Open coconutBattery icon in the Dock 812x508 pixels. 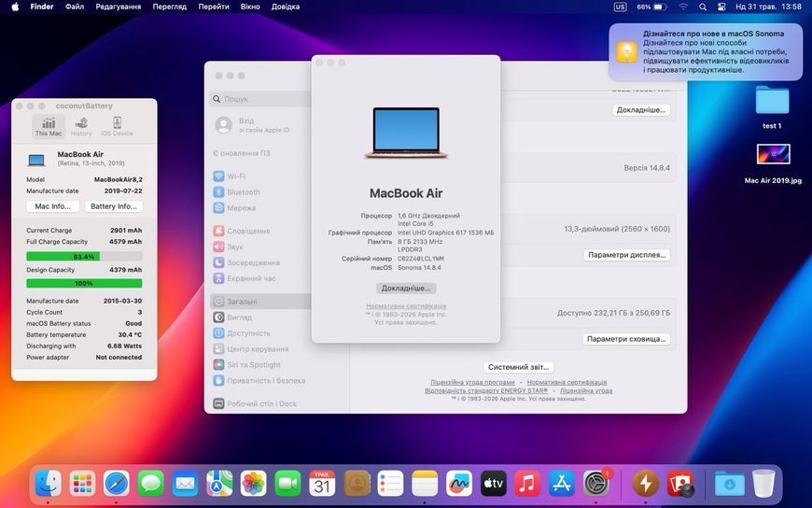(x=645, y=484)
